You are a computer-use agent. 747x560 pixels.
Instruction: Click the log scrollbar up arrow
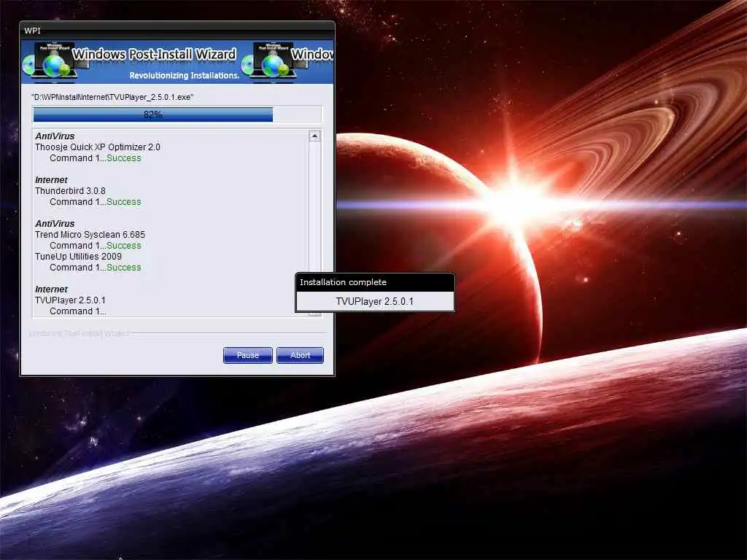(314, 136)
